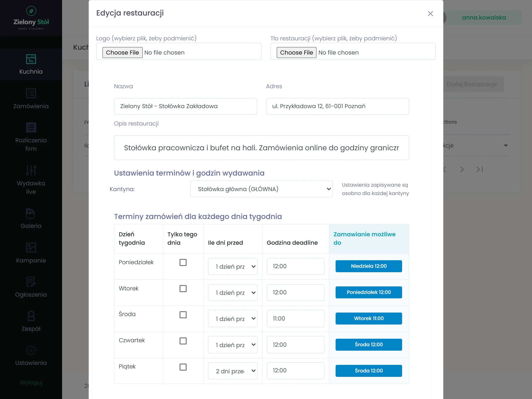Click the Zielony Stół leaf logo
Image resolution: width=532 pixels, height=399 pixels.
(x=31, y=11)
